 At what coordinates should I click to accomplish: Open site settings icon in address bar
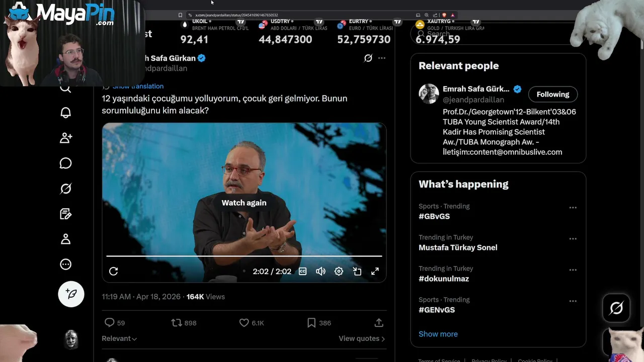click(190, 15)
